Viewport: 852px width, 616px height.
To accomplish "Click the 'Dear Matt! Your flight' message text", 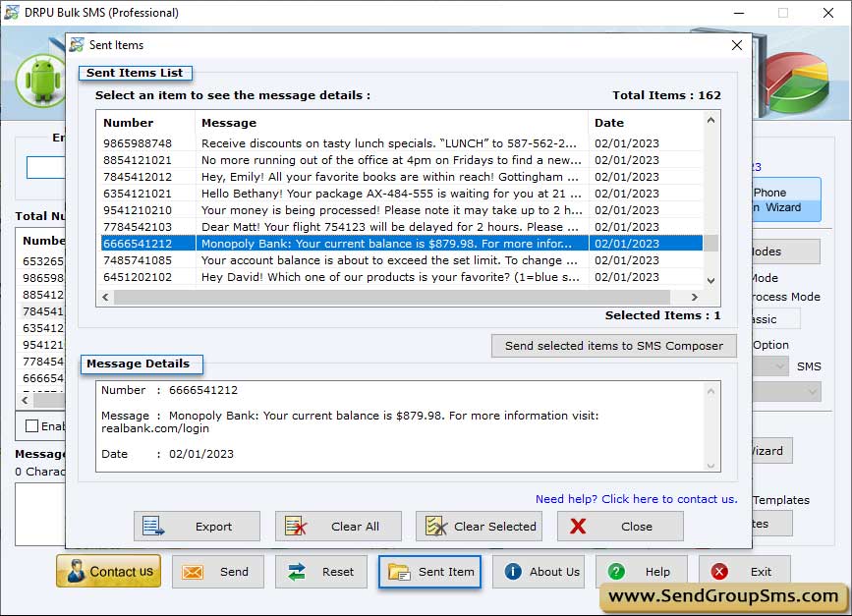I will click(x=389, y=227).
